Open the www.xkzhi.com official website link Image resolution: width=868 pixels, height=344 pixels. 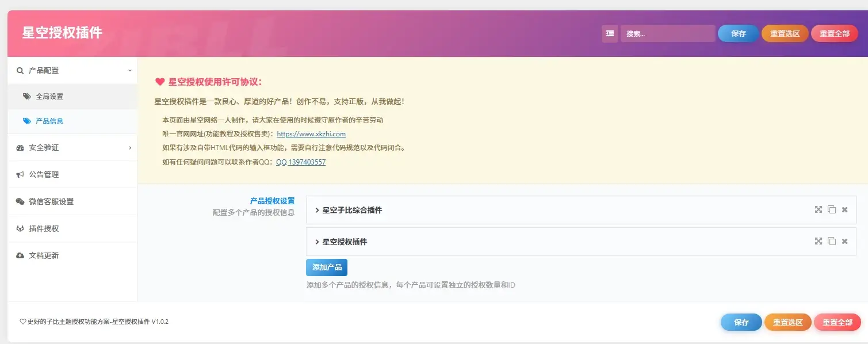pos(311,134)
